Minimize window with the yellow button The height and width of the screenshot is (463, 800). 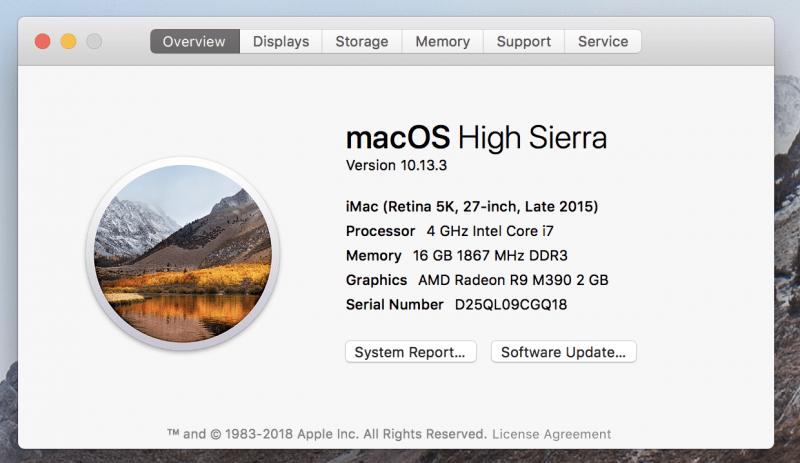pos(68,41)
